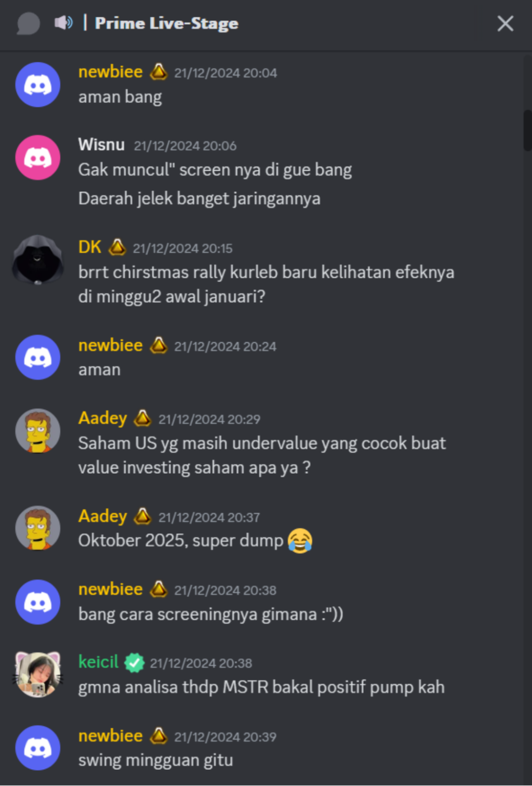Click username keicil

pos(99,662)
